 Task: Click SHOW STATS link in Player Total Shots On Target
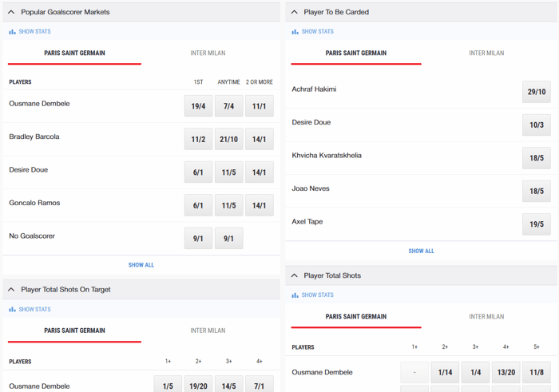(34, 309)
